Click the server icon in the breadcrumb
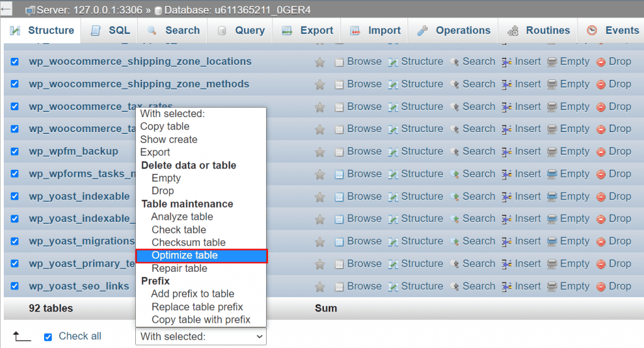The width and height of the screenshot is (644, 348). [30, 11]
